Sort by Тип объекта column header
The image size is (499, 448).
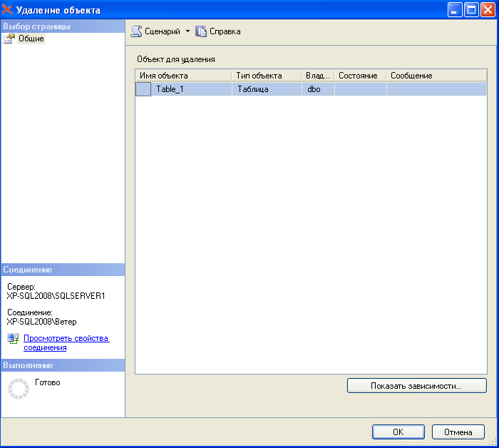(x=267, y=76)
